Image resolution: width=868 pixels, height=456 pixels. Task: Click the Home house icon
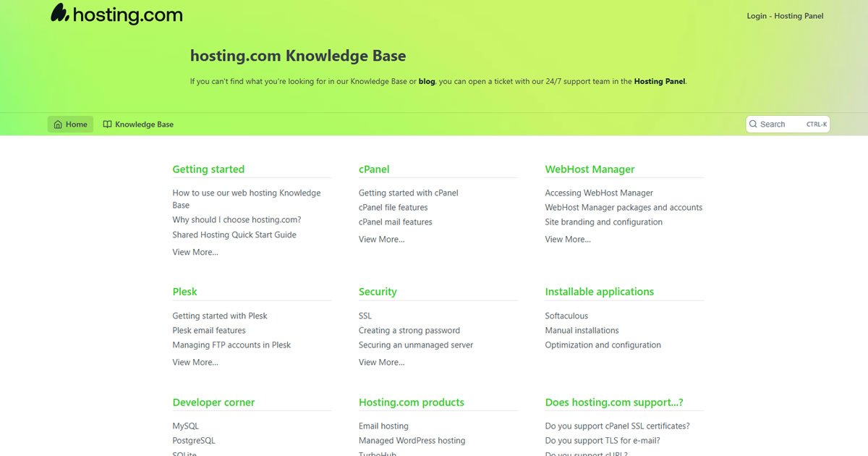click(58, 124)
